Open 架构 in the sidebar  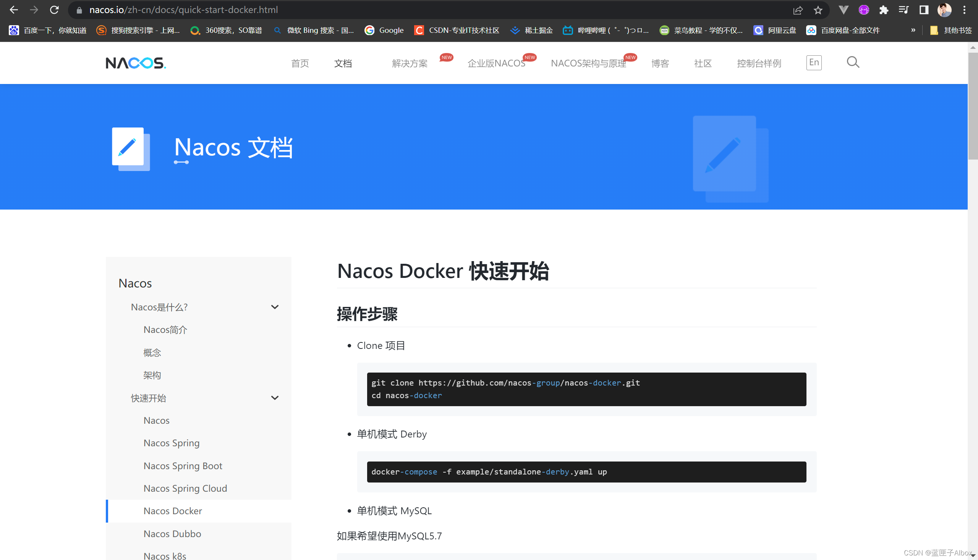click(x=152, y=375)
